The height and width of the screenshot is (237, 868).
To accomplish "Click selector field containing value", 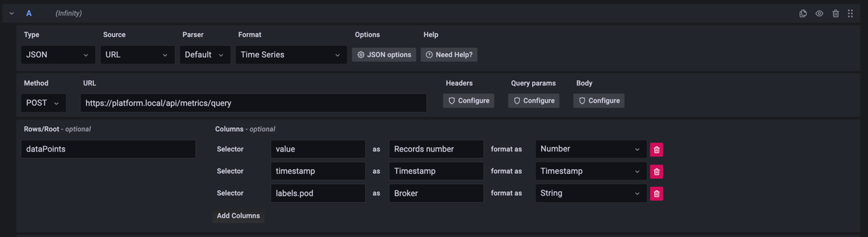I will point(318,149).
